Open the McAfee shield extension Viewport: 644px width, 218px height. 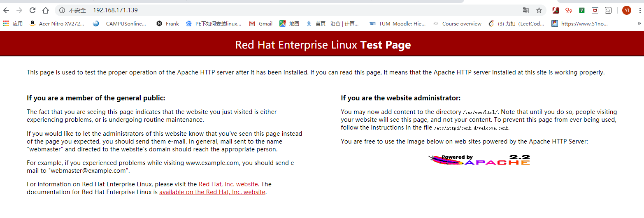pos(595,10)
